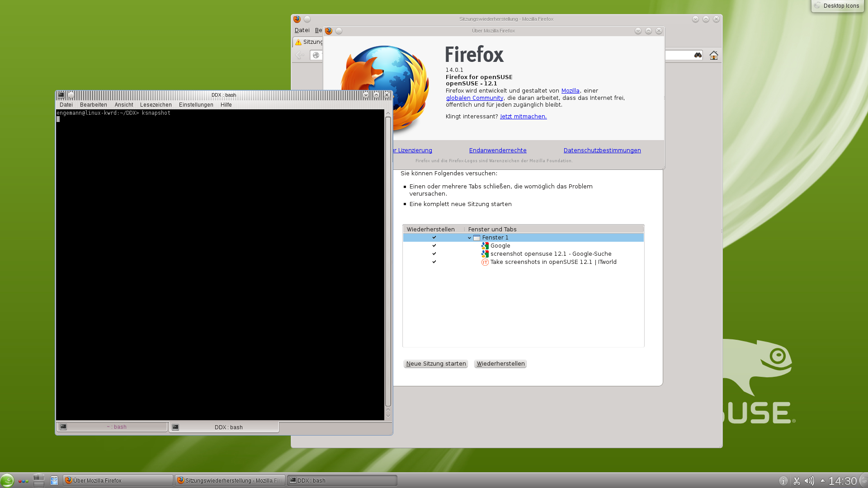The width and height of the screenshot is (868, 488).
Task: Click the Wiederherstellen button
Action: pyautogui.click(x=500, y=364)
